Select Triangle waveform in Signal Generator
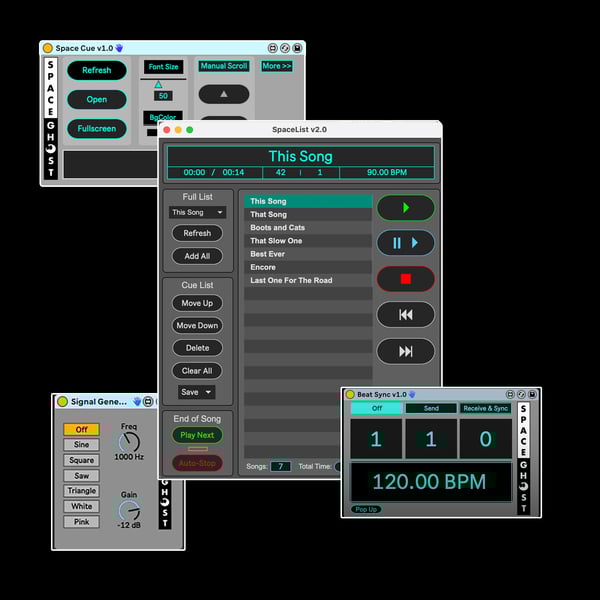This screenshot has width=600, height=600. pyautogui.click(x=82, y=491)
